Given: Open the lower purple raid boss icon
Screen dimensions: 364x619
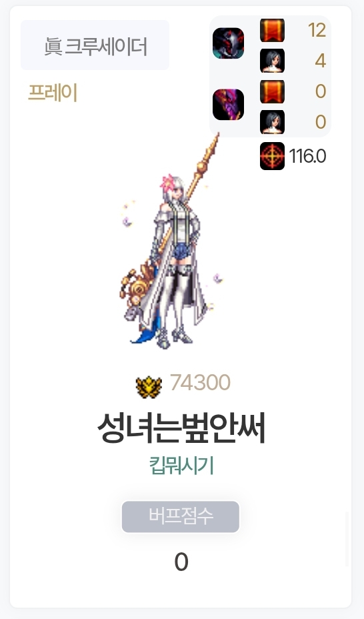Looking at the screenshot, I should click(229, 105).
